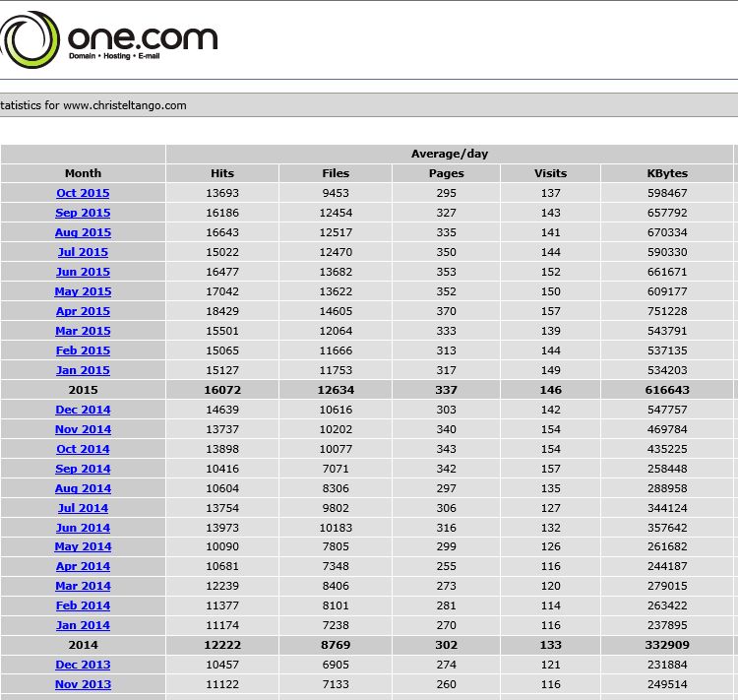The image size is (738, 700).
Task: Click the Sep 2014 files value 7071
Action: coord(336,470)
